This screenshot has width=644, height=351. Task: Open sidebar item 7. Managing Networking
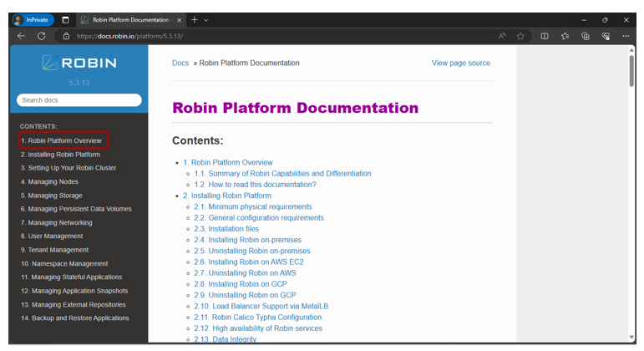click(x=56, y=222)
